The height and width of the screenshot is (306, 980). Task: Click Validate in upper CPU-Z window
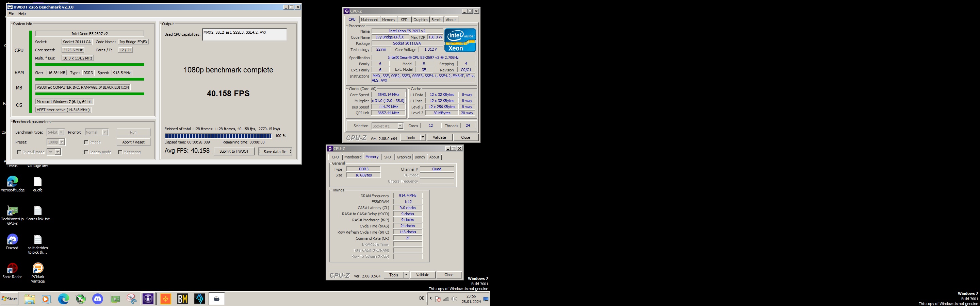(x=439, y=138)
